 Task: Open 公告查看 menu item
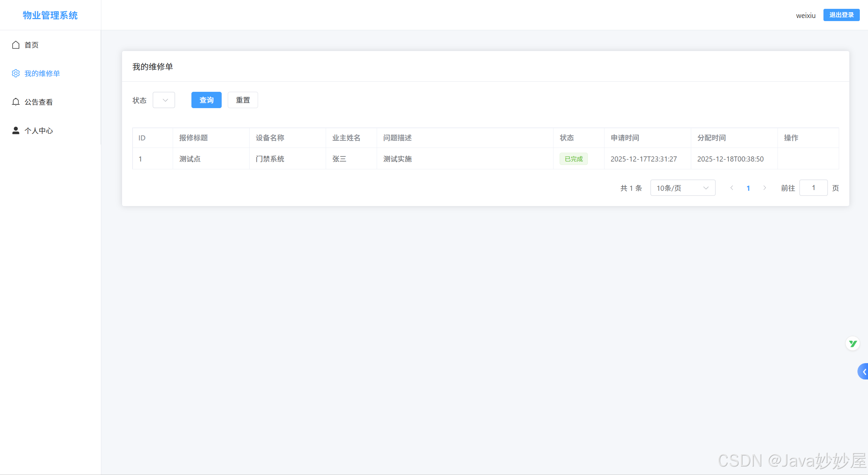pyautogui.click(x=39, y=102)
